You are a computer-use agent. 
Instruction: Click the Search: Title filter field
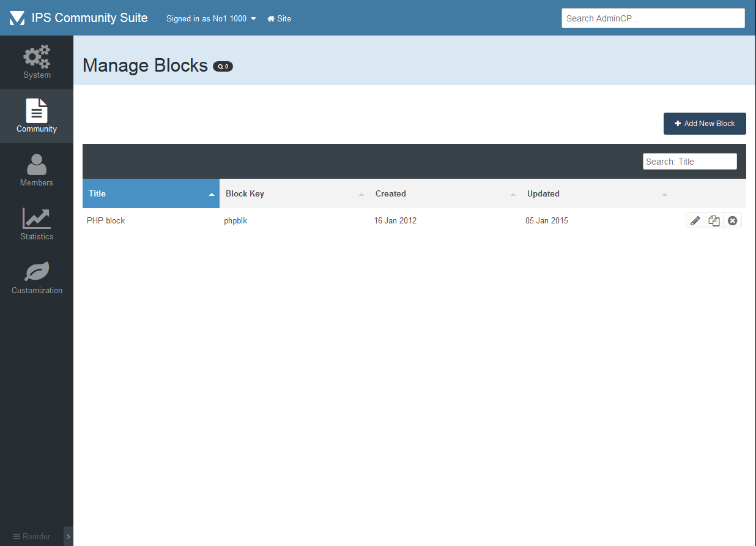point(689,162)
